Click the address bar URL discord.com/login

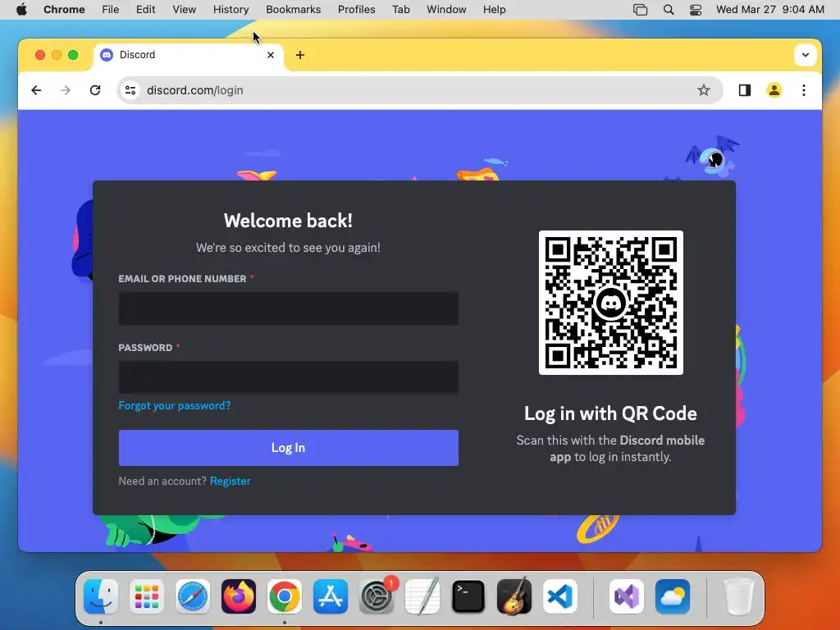(195, 90)
